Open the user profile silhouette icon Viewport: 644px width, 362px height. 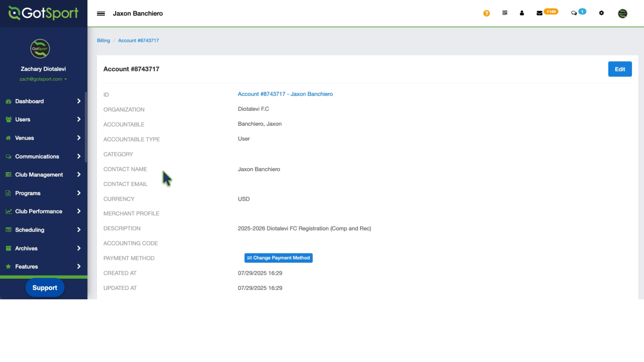(522, 13)
